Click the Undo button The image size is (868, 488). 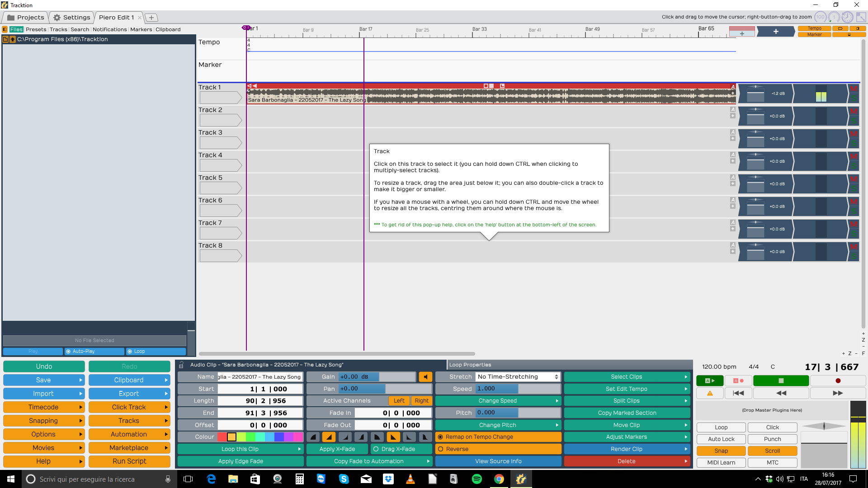[44, 366]
